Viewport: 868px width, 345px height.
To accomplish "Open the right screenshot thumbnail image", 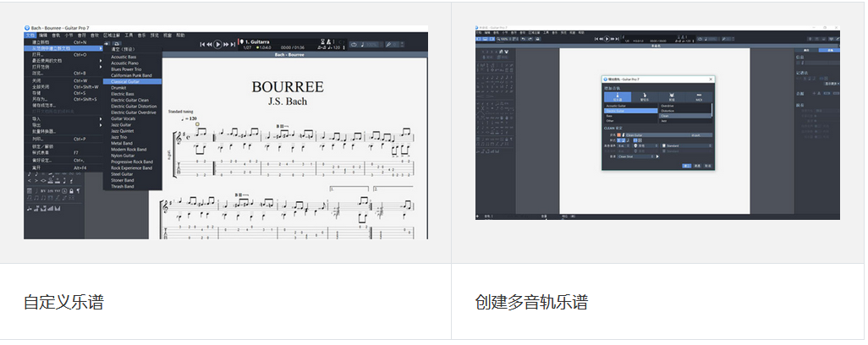I will point(657,122).
